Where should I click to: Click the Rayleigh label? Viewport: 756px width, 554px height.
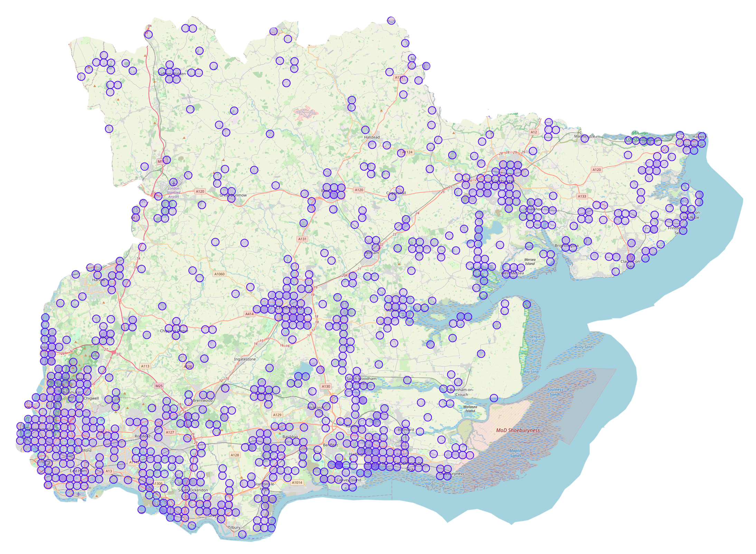[353, 426]
